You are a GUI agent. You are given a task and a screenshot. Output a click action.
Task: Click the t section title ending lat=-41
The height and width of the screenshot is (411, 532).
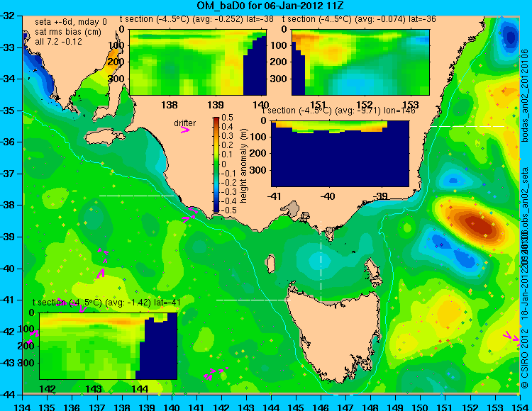point(106,303)
